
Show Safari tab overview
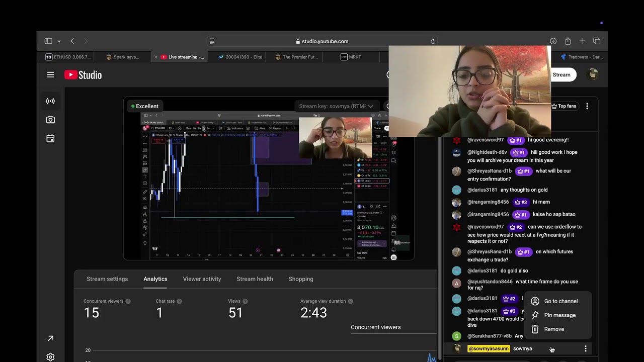pyautogui.click(x=597, y=41)
